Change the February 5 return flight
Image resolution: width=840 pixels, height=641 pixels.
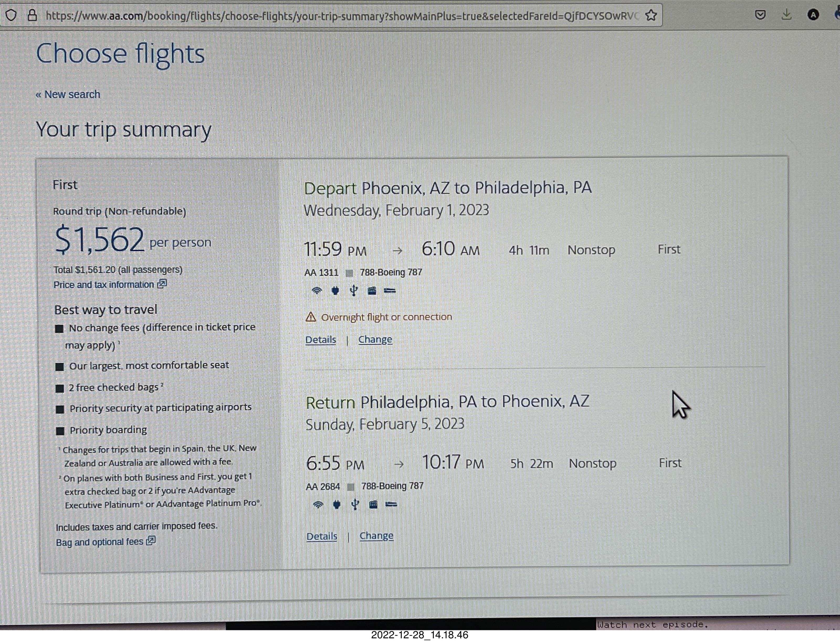point(376,536)
